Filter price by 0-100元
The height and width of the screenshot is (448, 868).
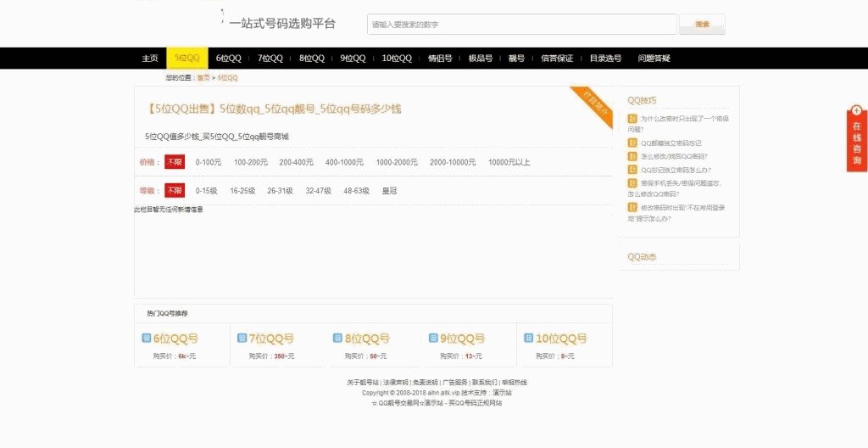click(x=209, y=162)
